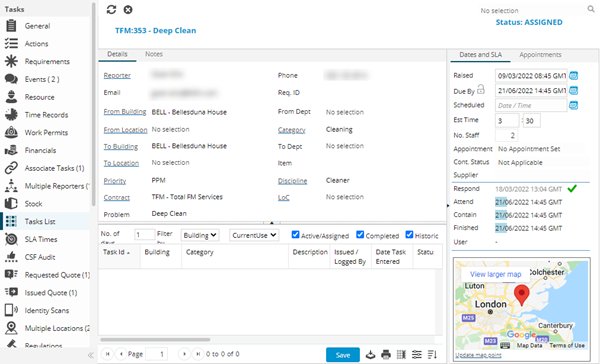
Task: Open the Resource worker icon
Action: [x=11, y=97]
